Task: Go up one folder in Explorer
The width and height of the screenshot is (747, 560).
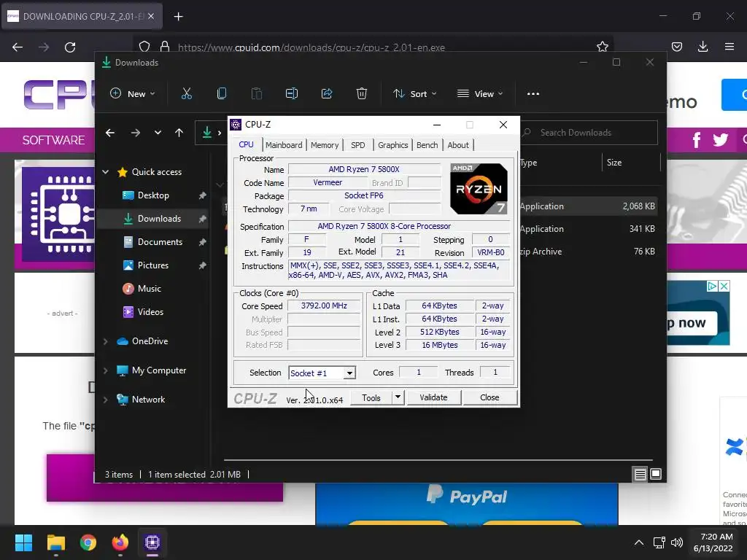Action: point(179,133)
